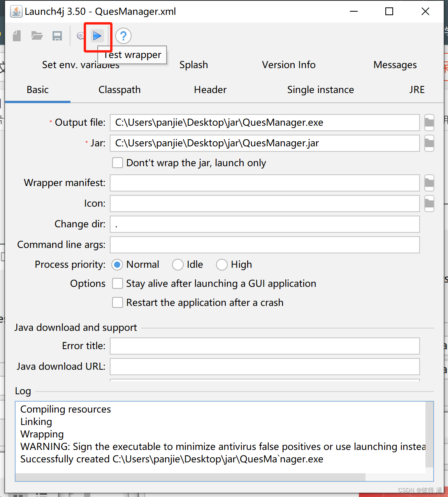Minimize the Launch4j window

click(354, 11)
